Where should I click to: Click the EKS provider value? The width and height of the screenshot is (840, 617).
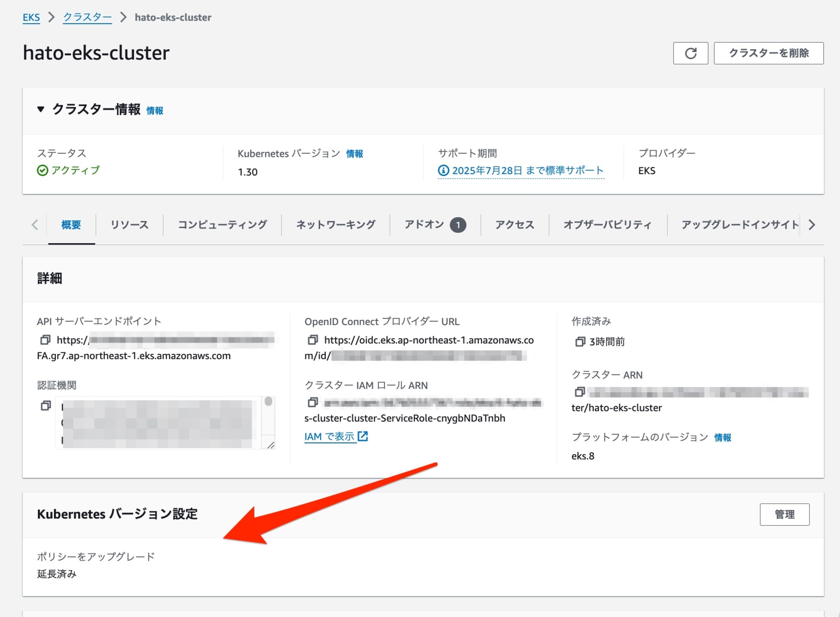coord(647,171)
